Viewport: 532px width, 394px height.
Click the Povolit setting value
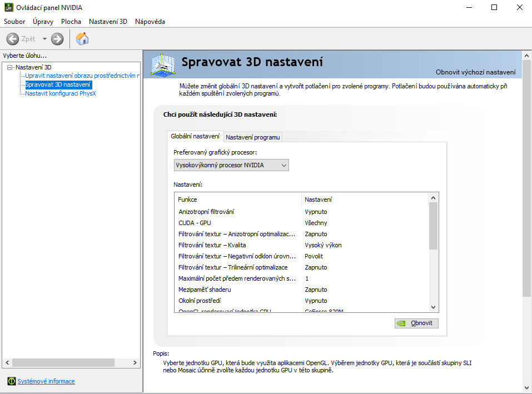pyautogui.click(x=314, y=256)
